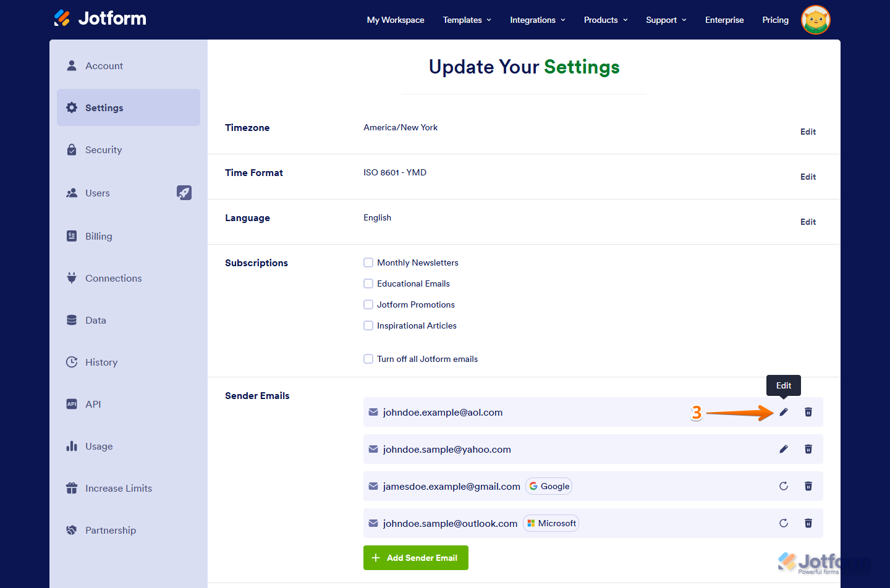
Task: Open the Pricing page
Action: [x=775, y=20]
